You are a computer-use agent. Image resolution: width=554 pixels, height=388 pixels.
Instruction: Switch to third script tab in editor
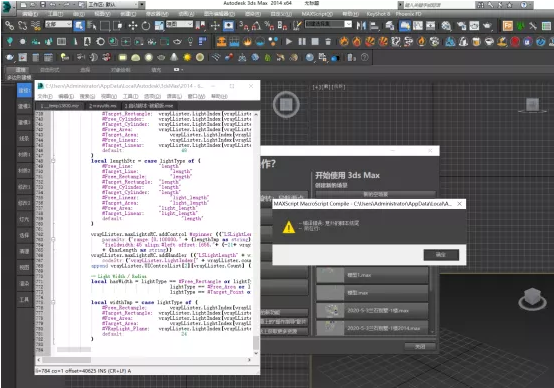click(149, 106)
